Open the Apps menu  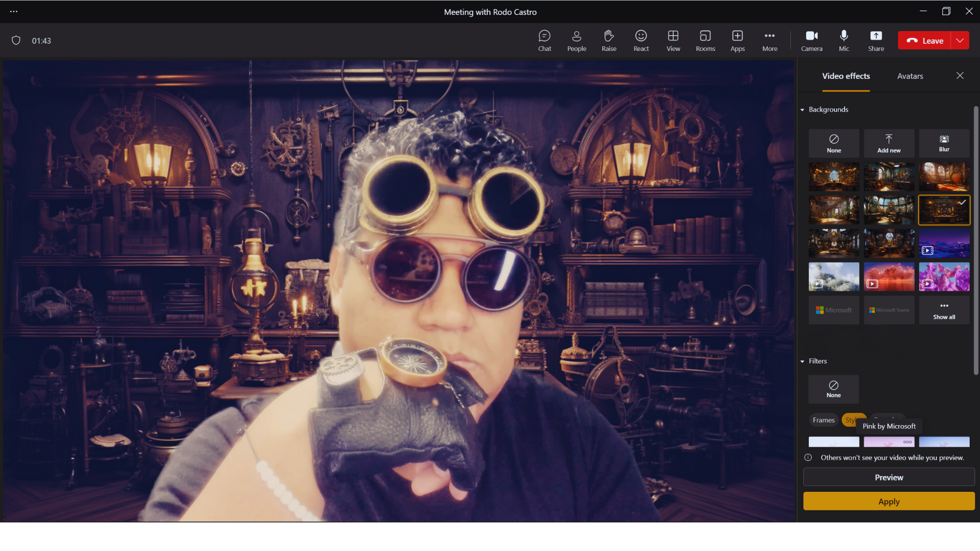(x=737, y=41)
